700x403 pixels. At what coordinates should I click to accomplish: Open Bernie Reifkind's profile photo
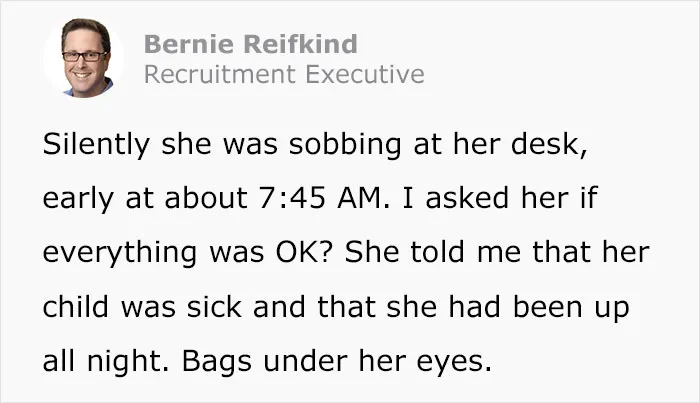(83, 58)
